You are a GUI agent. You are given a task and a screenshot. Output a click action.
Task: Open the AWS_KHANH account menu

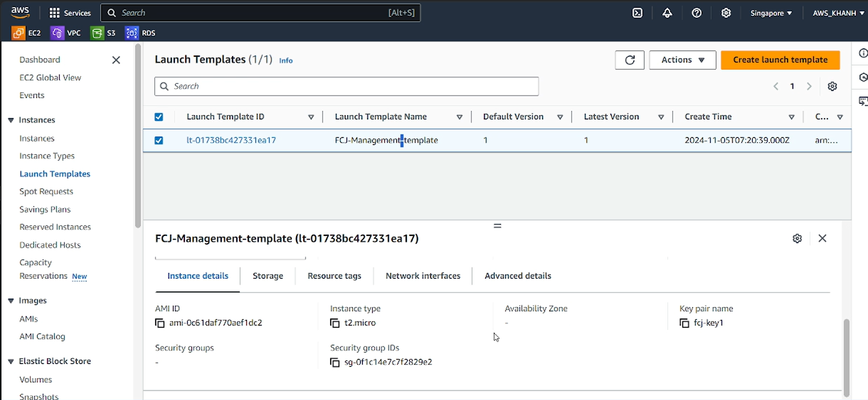[838, 13]
